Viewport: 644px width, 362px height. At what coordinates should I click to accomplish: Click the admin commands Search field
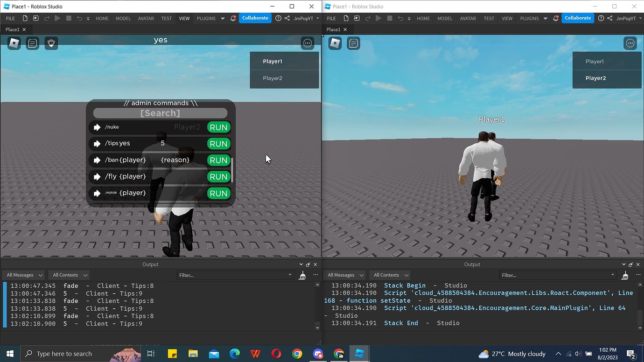click(x=160, y=113)
